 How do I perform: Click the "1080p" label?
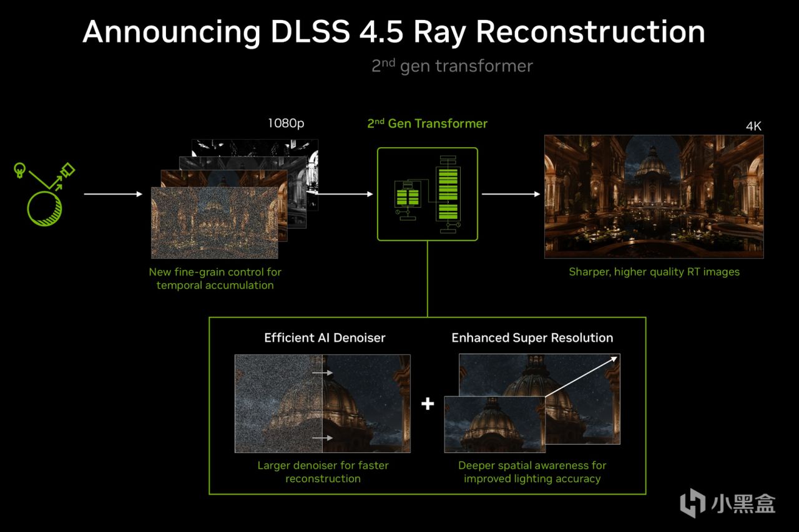coord(286,123)
